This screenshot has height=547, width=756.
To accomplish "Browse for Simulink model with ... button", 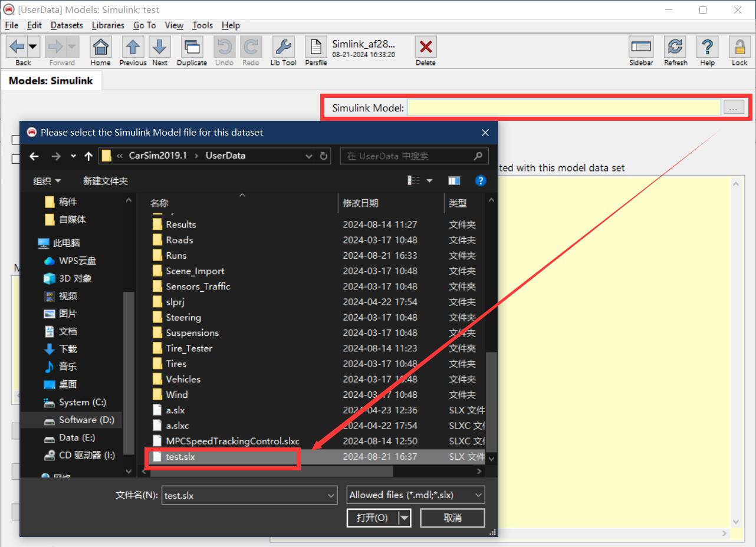I will 734,107.
